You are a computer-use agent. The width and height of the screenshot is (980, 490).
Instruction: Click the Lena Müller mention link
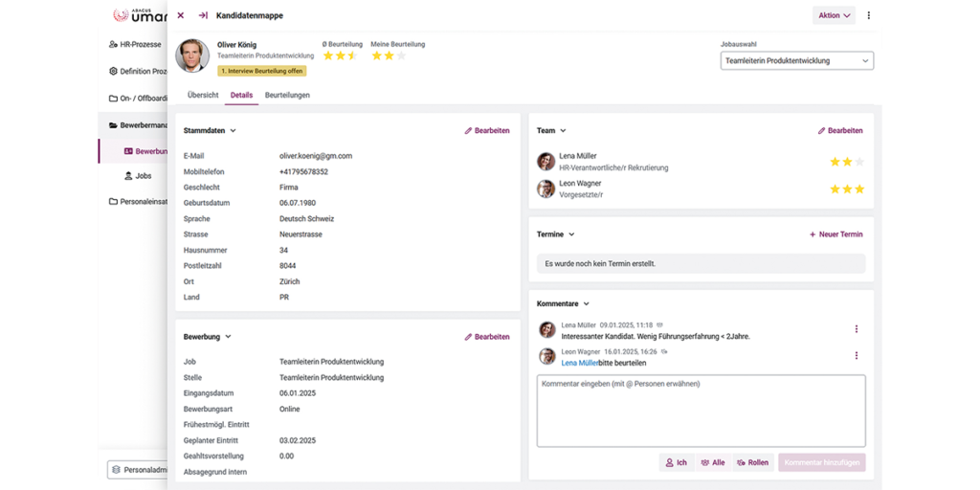point(579,364)
